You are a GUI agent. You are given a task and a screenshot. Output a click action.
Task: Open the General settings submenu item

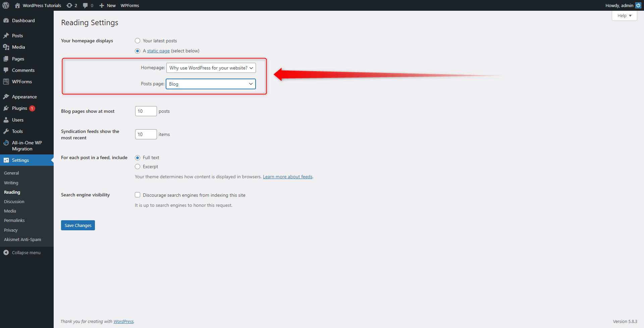pyautogui.click(x=11, y=173)
